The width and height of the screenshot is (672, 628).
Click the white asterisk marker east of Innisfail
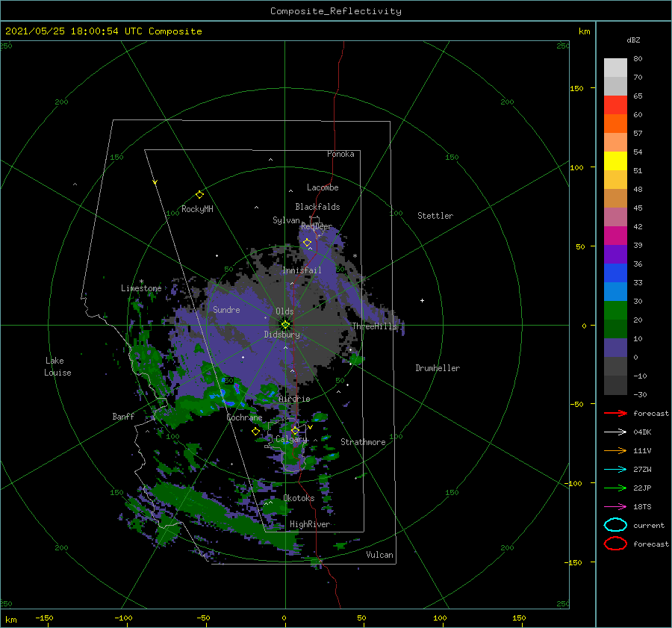(355, 256)
